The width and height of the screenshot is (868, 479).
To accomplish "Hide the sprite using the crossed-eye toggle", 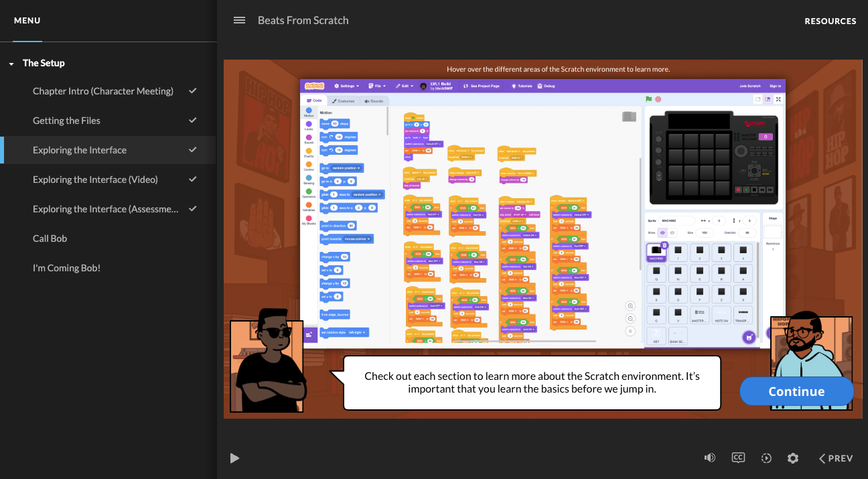I will (x=672, y=232).
